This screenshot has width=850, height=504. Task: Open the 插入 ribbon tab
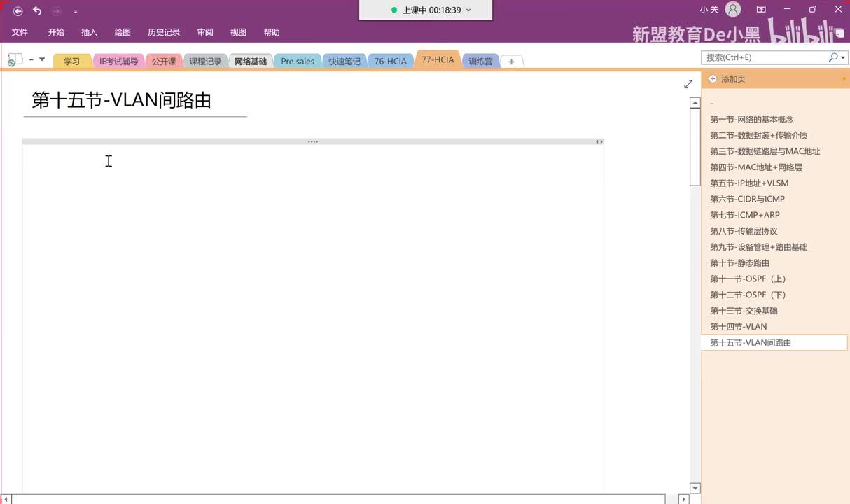(89, 32)
